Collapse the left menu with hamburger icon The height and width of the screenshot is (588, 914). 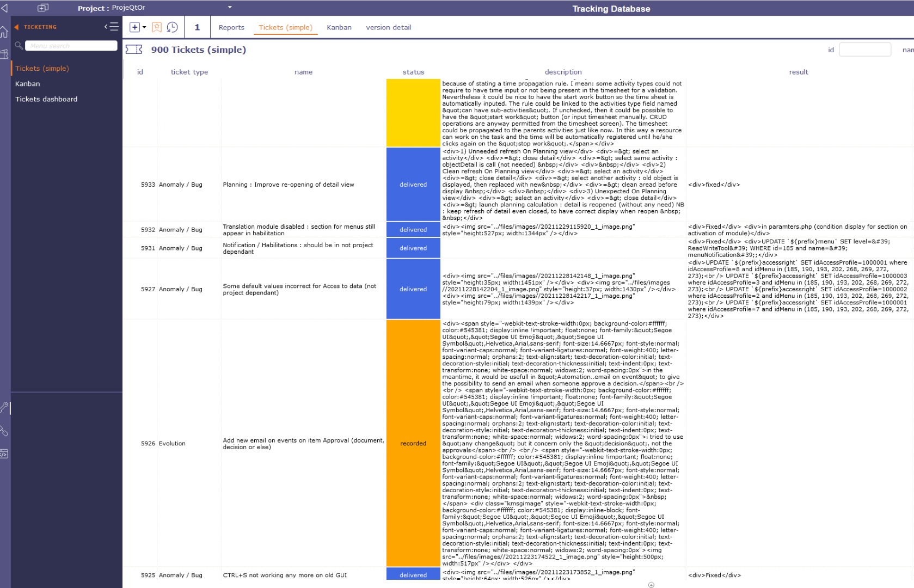(x=112, y=27)
